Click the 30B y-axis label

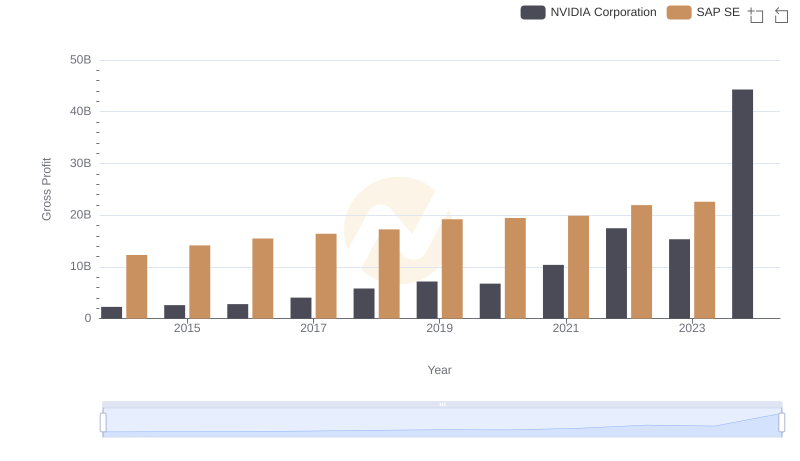81,163
